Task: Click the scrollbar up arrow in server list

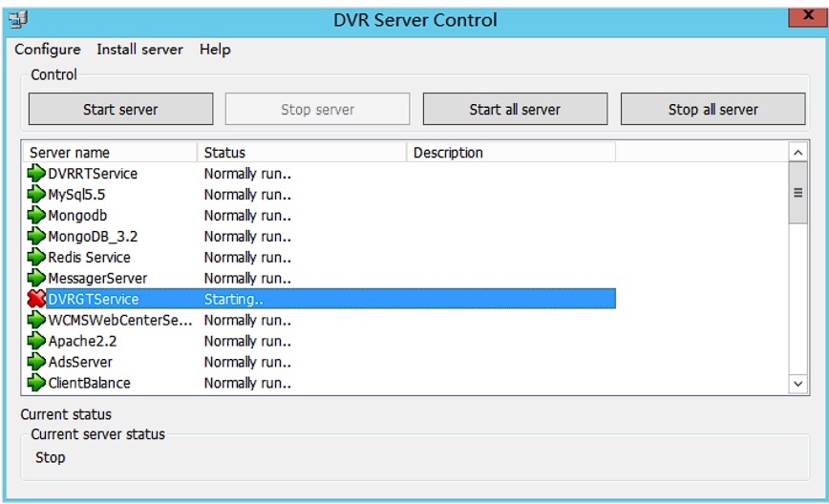Action: [x=797, y=153]
